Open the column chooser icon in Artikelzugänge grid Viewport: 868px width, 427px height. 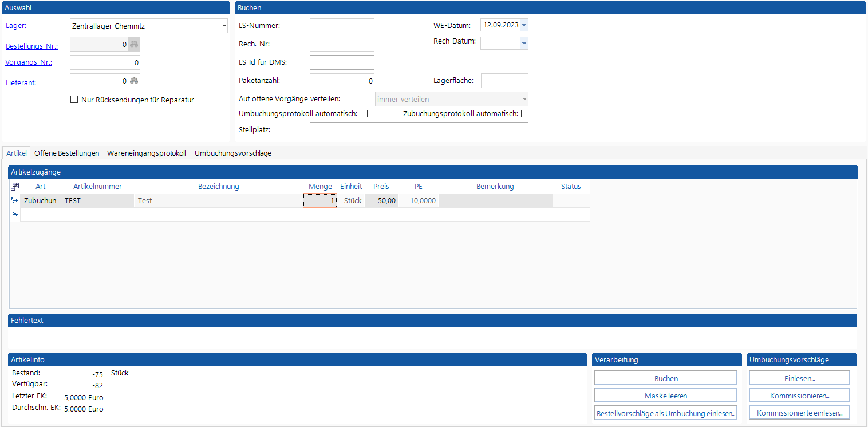coord(15,186)
